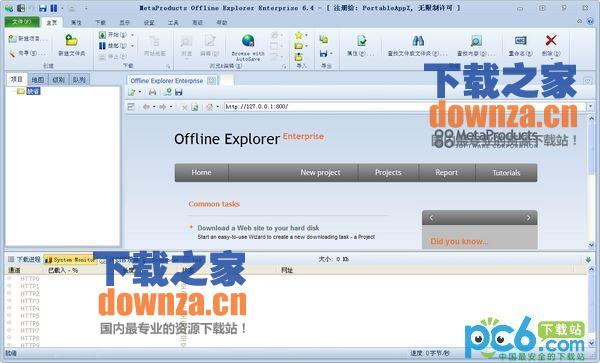Click the pause icon in quick access bar
This screenshot has height=363, width=600.
click(54, 8)
